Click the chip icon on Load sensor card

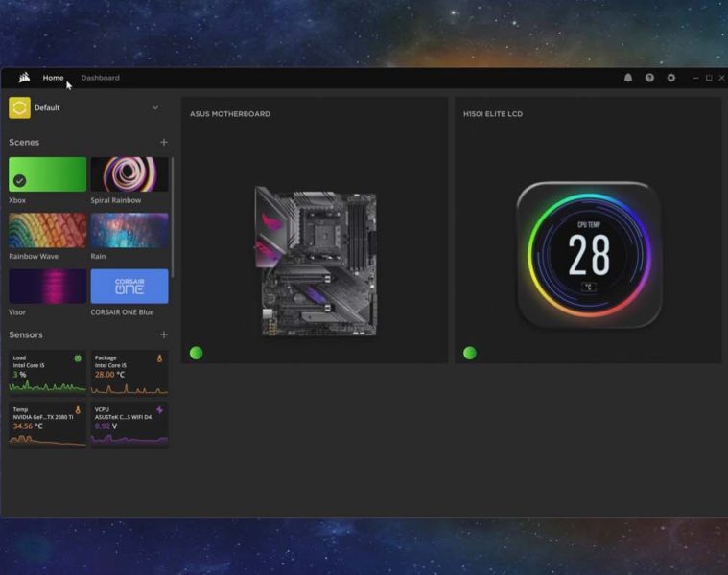78,358
